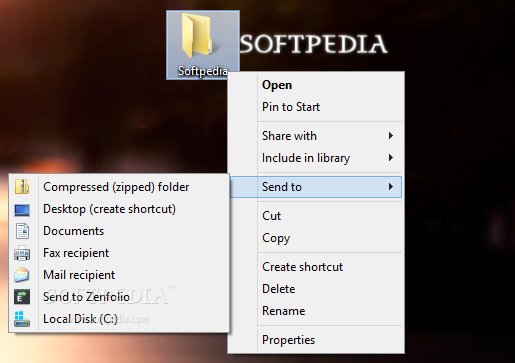Highlight the Send to entry

(x=316, y=187)
